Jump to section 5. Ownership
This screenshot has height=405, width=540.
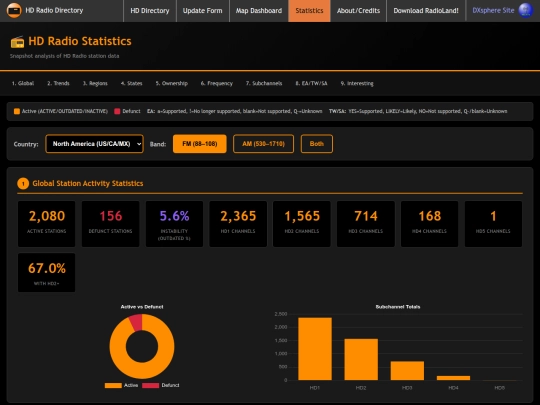172,83
